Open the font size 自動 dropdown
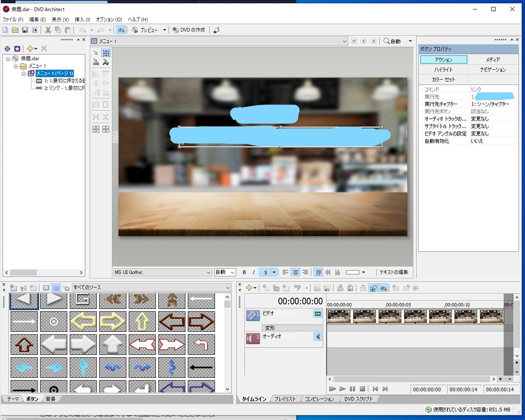Viewport: 525px width, 420px height. (232, 272)
